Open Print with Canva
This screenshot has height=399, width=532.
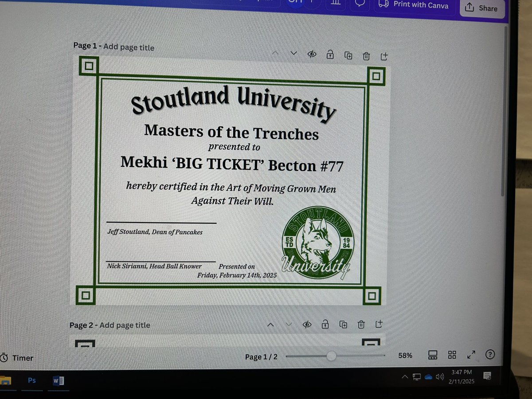point(414,5)
